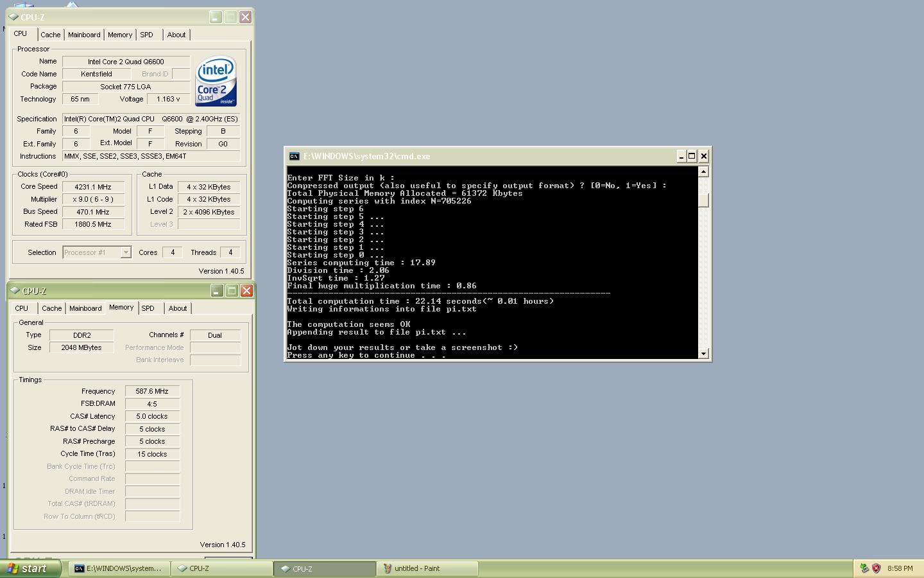The image size is (924, 578).
Task: Click the Channels # value Dual
Action: pos(215,335)
